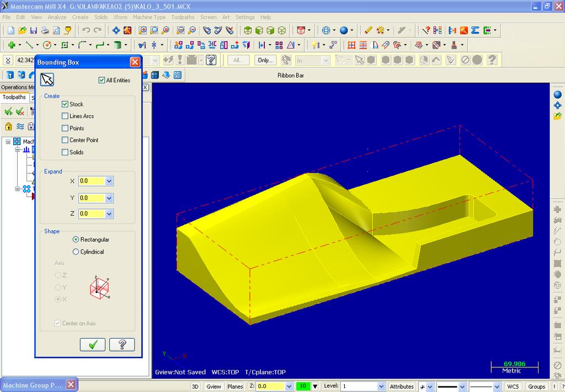Viewport: 565px width, 392px height.
Task: Open the Expand Z value dropdown
Action: (109, 214)
